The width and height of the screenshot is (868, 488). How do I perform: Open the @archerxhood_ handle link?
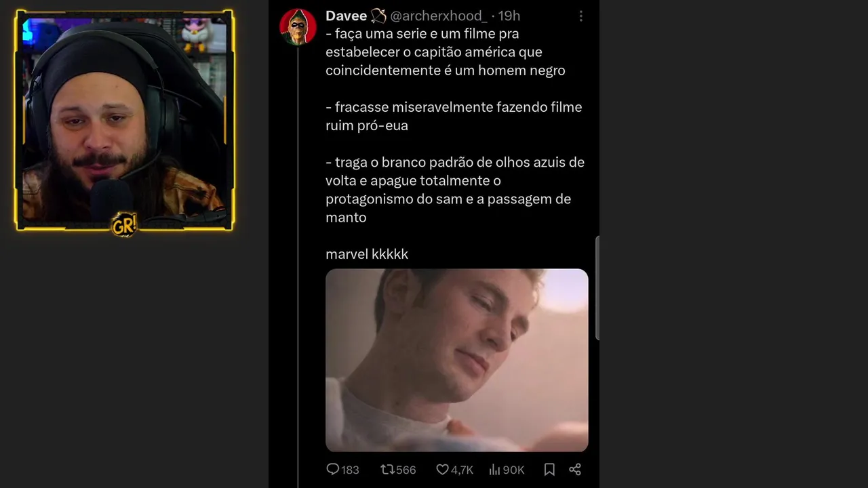click(x=439, y=16)
